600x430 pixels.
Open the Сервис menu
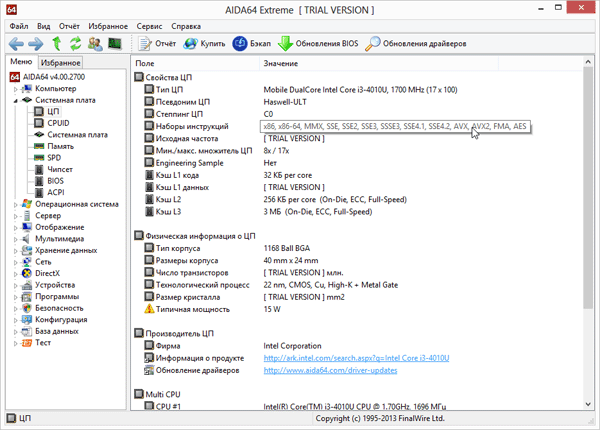click(x=149, y=26)
